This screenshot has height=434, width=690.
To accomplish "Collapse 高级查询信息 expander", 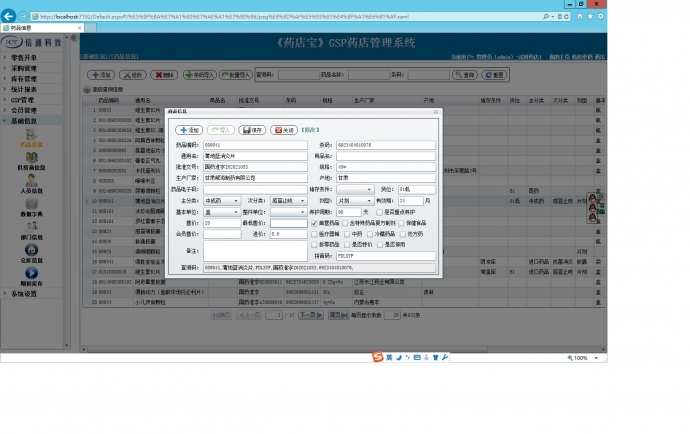I will click(x=87, y=89).
